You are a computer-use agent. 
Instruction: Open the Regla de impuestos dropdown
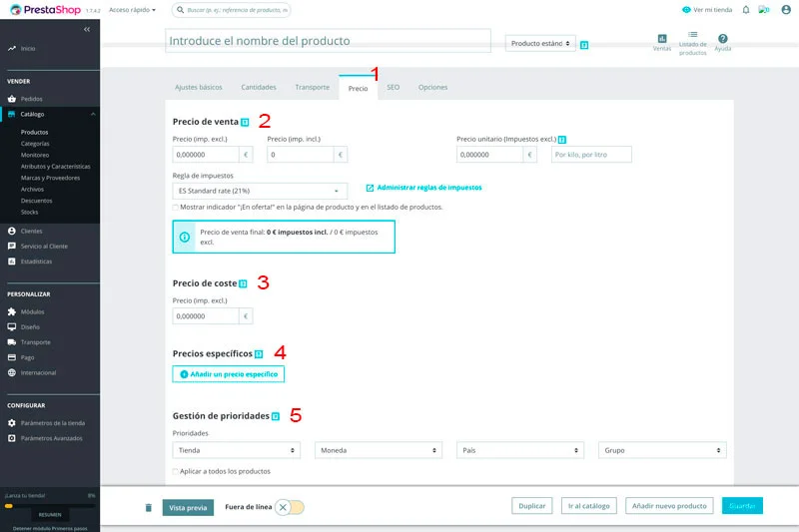(x=260, y=191)
